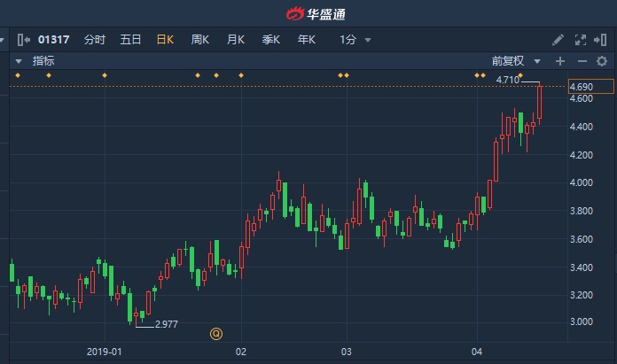Click the 04 month axis label
The height and width of the screenshot is (364, 617).
tap(477, 352)
